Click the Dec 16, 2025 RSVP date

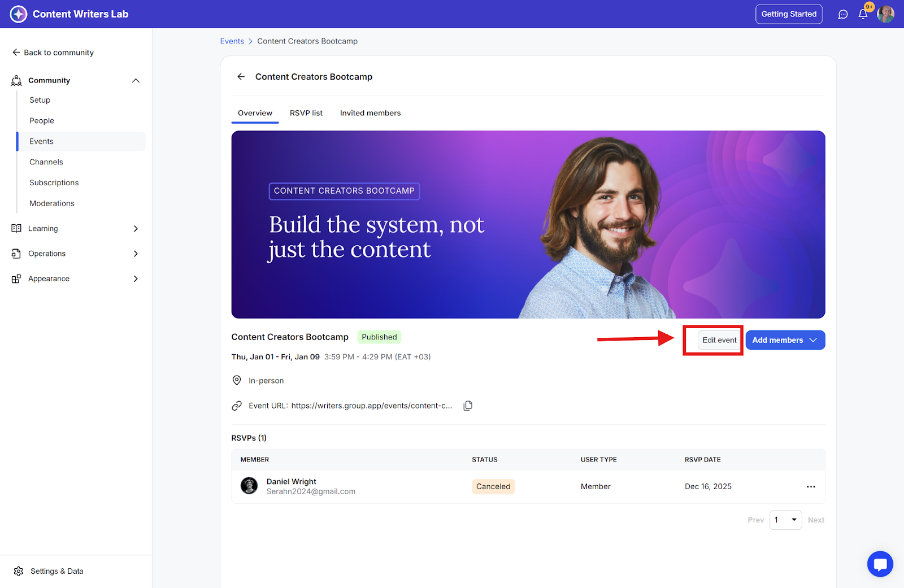(x=708, y=486)
